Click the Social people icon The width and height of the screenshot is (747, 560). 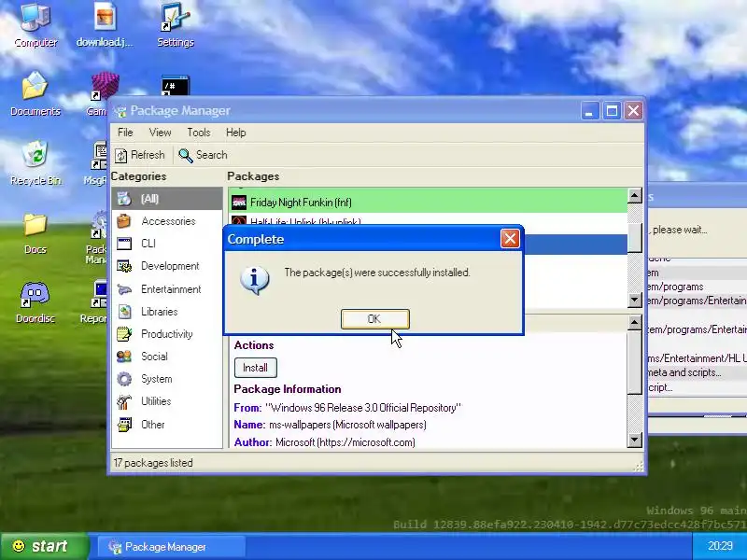point(124,357)
